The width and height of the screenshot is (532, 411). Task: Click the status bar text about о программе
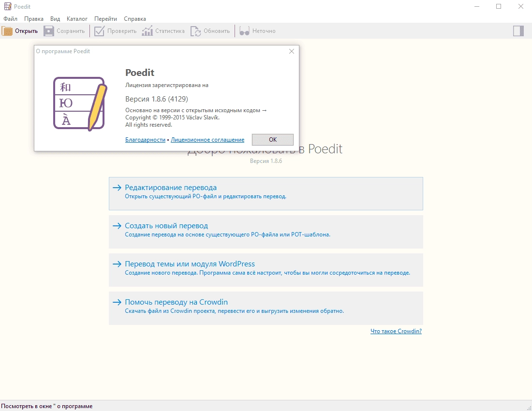coord(47,406)
